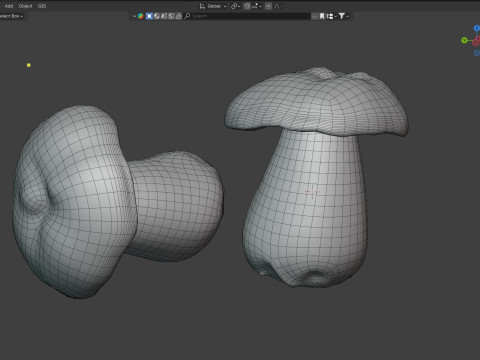This screenshot has width=480, height=360.
Task: Click the printer-shaped icon left of search
Action: pyautogui.click(x=179, y=16)
